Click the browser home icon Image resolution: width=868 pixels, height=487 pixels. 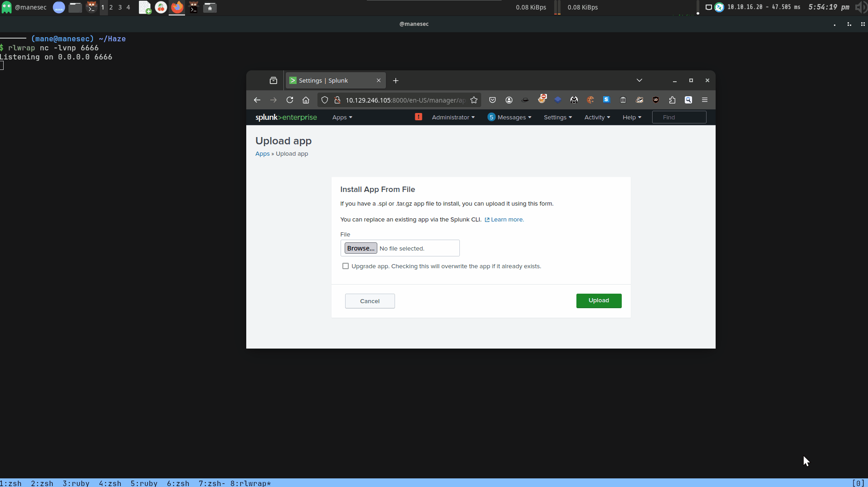pos(306,100)
